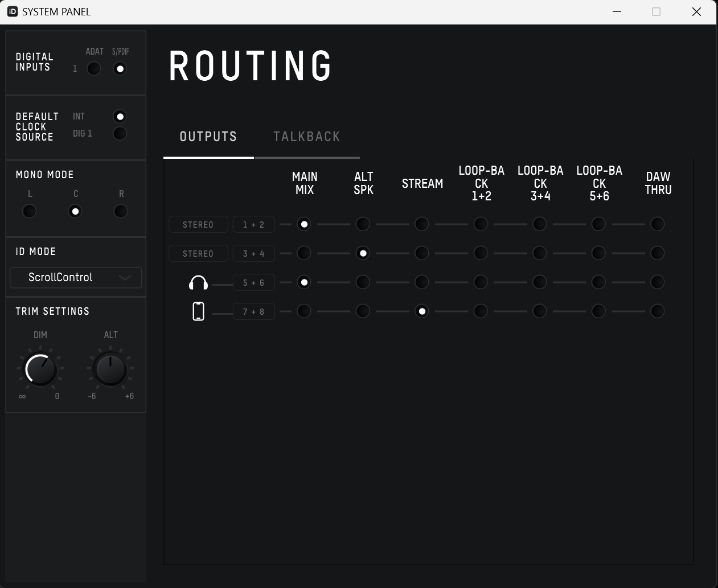Toggle the Stereo button for outputs 1 + 2
This screenshot has height=588, width=718.
coord(198,224)
